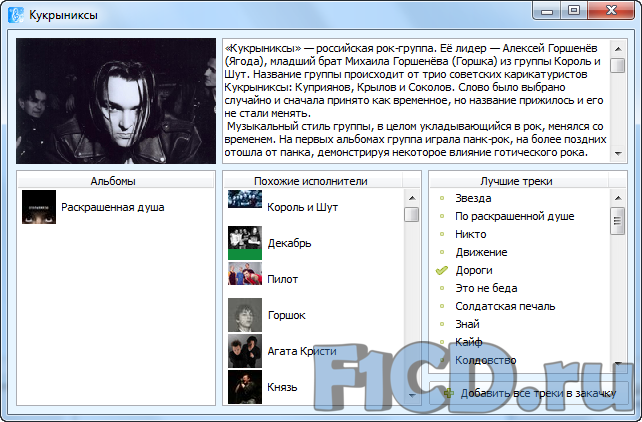The width and height of the screenshot is (642, 422).
Task: Click the Горшок artist thumbnail
Action: (245, 315)
